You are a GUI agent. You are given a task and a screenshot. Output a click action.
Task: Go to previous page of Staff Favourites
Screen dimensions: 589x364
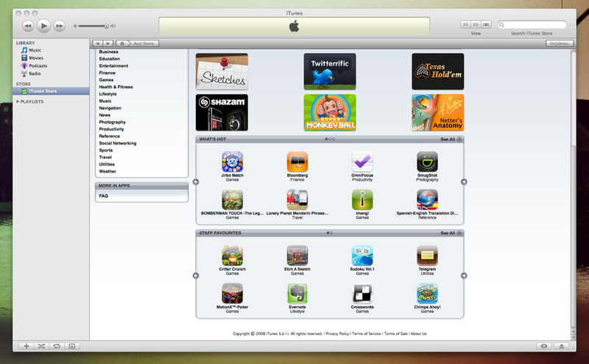click(x=196, y=276)
